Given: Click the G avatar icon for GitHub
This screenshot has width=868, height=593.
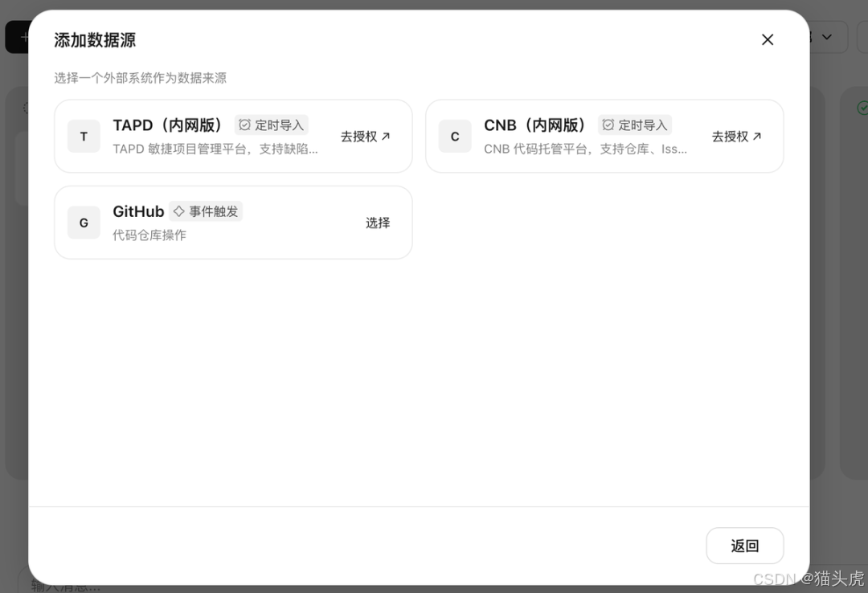Looking at the screenshot, I should [84, 223].
